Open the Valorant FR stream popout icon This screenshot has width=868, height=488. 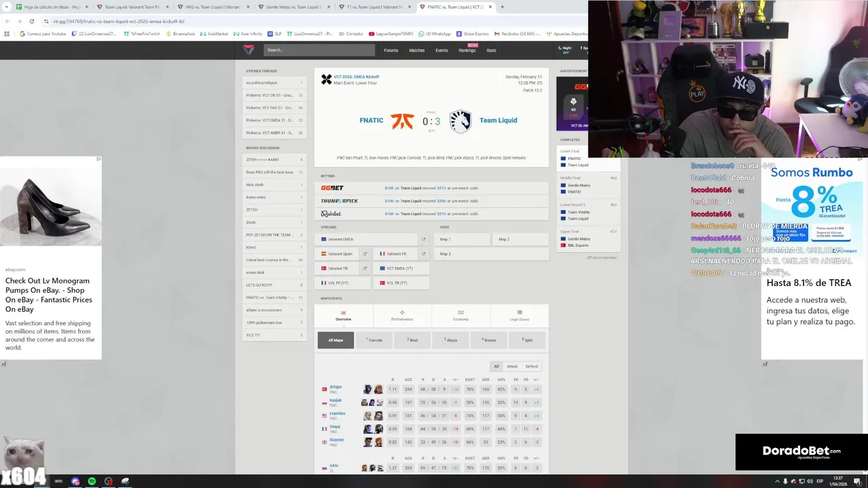tap(424, 254)
